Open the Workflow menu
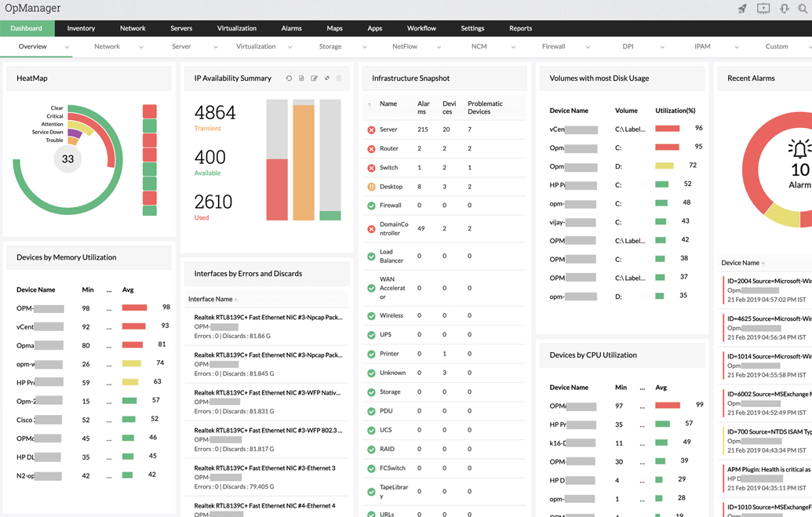 (421, 28)
